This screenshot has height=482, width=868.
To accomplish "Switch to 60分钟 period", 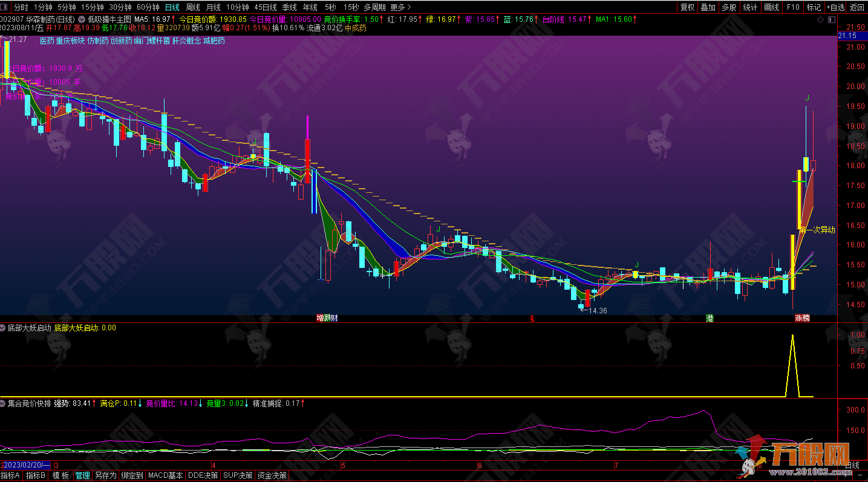I will pyautogui.click(x=148, y=7).
